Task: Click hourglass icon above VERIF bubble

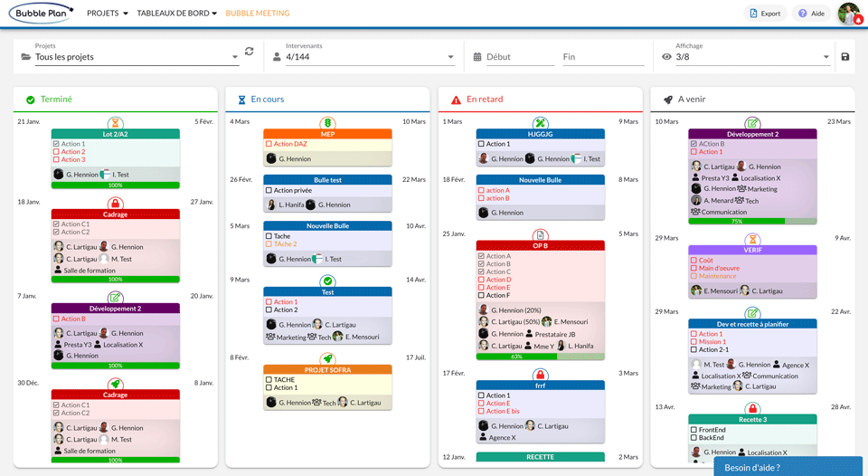Action: (x=752, y=239)
